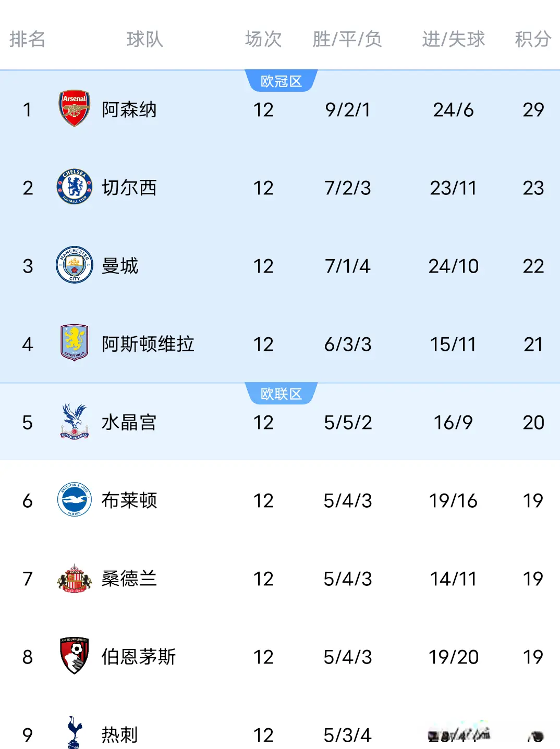
Task: Open the Aston Villa crest
Action: [75, 343]
